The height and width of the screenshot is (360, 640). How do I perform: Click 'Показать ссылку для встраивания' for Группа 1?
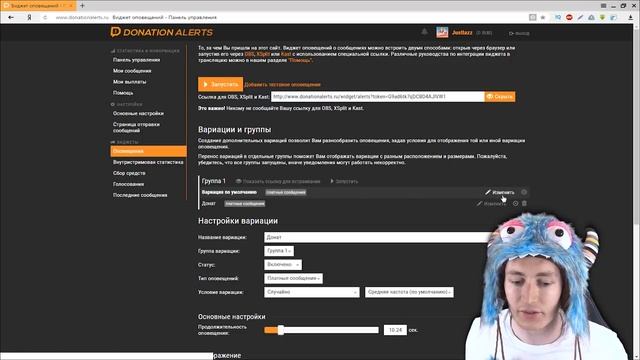pos(278,181)
